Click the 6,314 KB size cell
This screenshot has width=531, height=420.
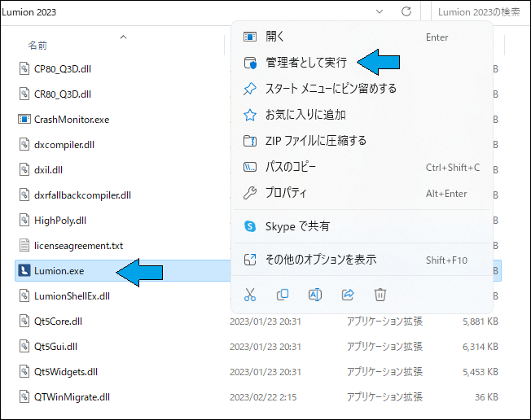481,347
